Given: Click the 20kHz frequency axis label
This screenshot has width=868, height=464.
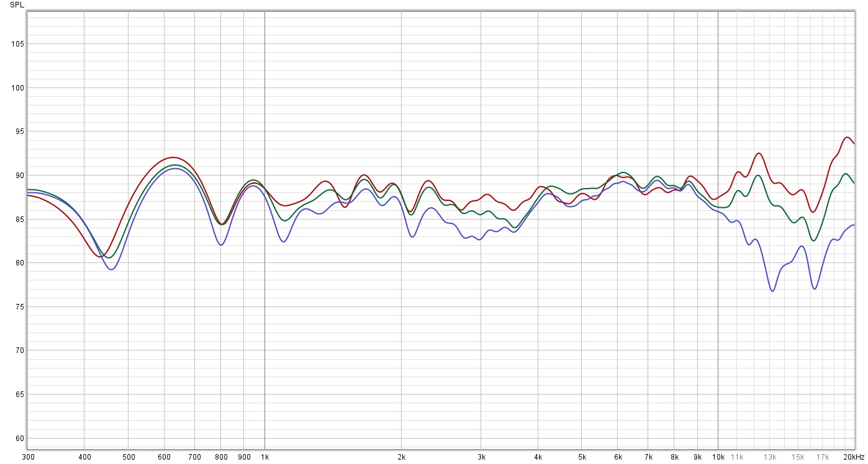Looking at the screenshot, I should (854, 457).
